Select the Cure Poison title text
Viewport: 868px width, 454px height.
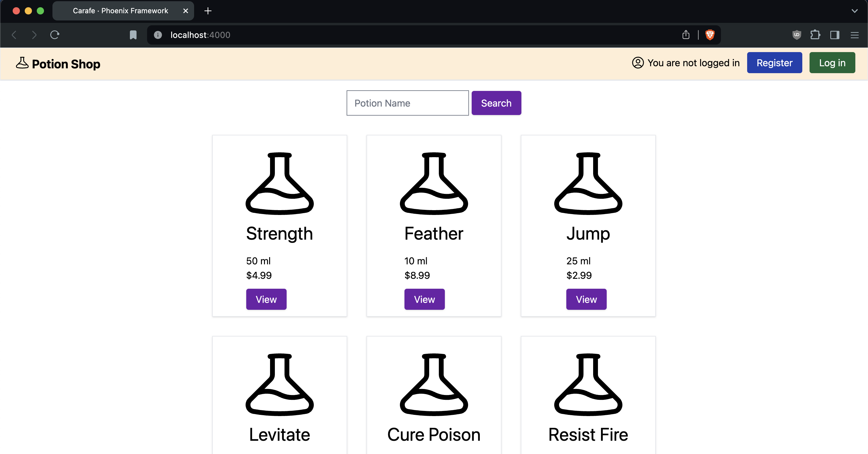(434, 434)
